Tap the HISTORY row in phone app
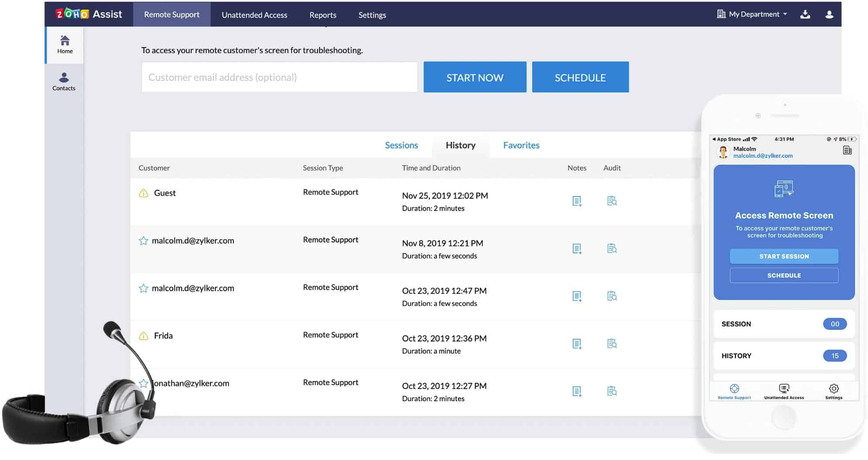 pyautogui.click(x=784, y=356)
